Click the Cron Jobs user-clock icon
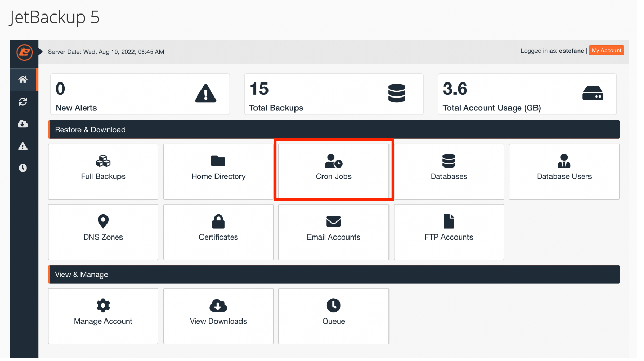Screen dimensions: 644x361 click(333, 161)
